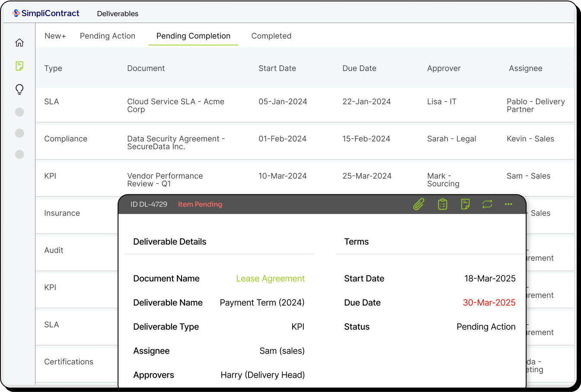
Task: Open the Completed tab
Action: coord(271,36)
